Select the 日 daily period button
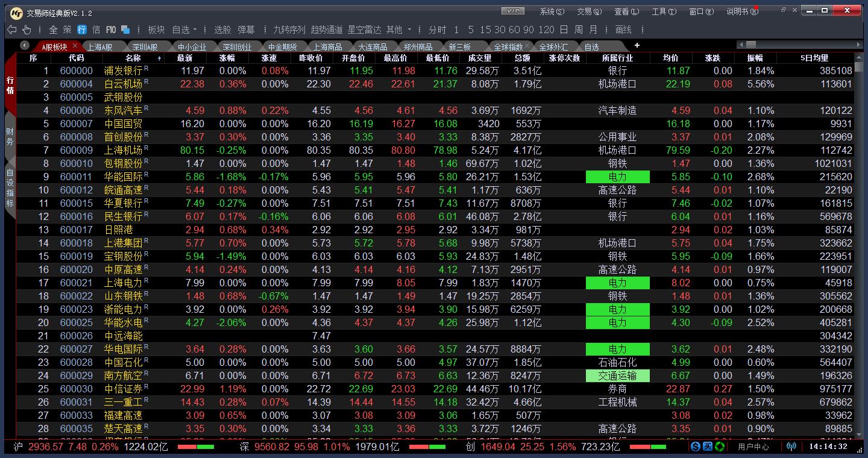This screenshot has height=458, width=868. (x=564, y=30)
